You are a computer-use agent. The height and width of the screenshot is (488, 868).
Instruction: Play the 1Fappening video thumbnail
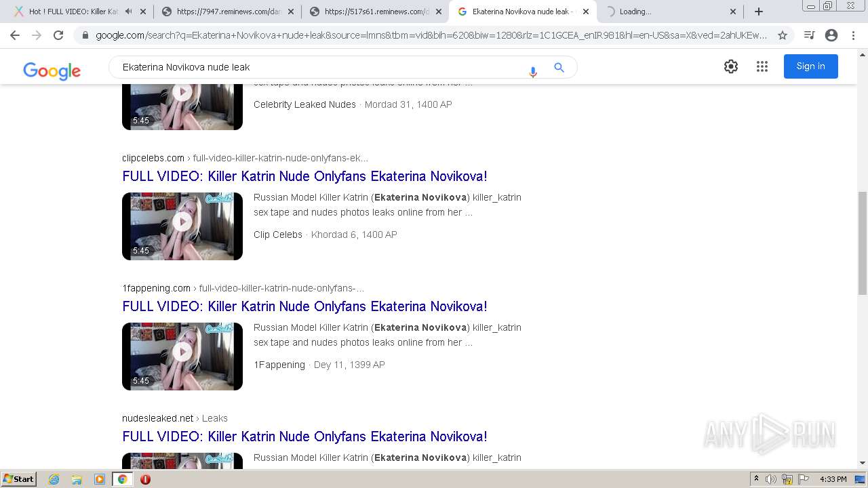(x=182, y=357)
